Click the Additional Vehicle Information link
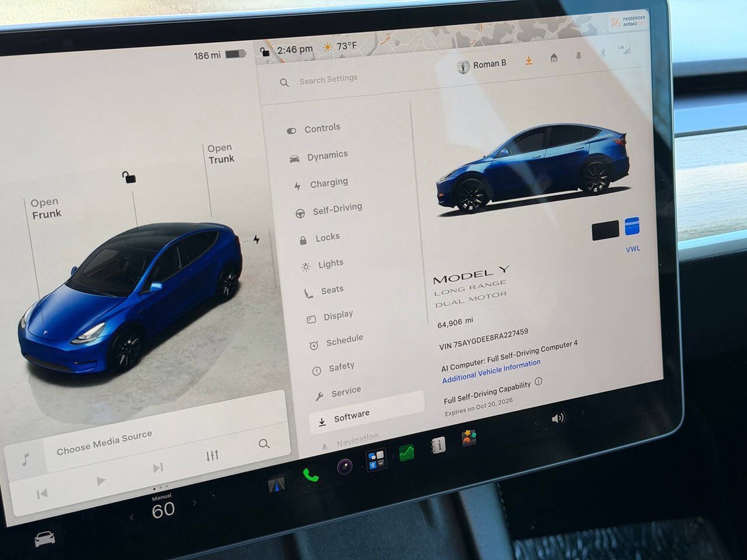747x560 pixels. [491, 371]
